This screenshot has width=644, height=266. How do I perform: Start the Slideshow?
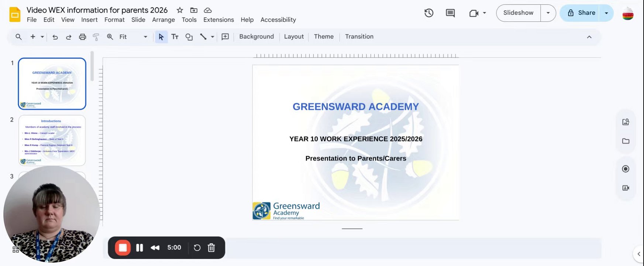[519, 13]
